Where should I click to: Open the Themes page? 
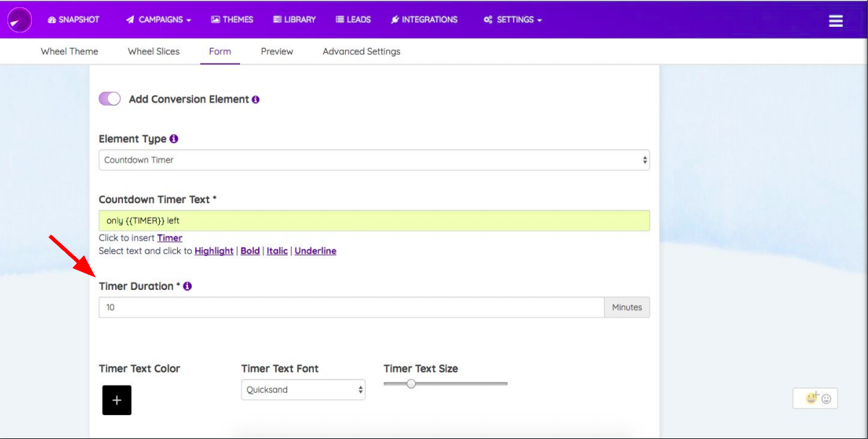coord(232,20)
